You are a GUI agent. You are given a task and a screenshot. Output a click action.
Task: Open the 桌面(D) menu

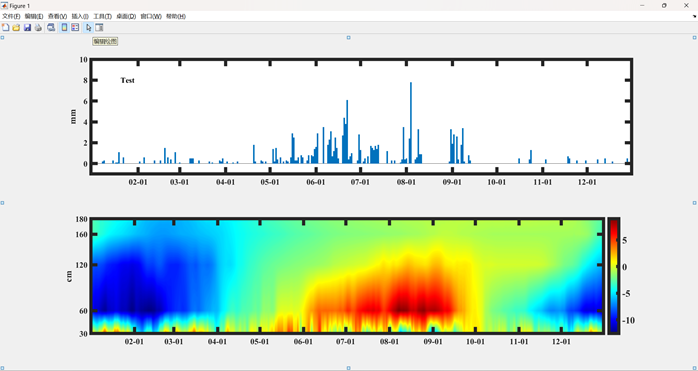(126, 16)
